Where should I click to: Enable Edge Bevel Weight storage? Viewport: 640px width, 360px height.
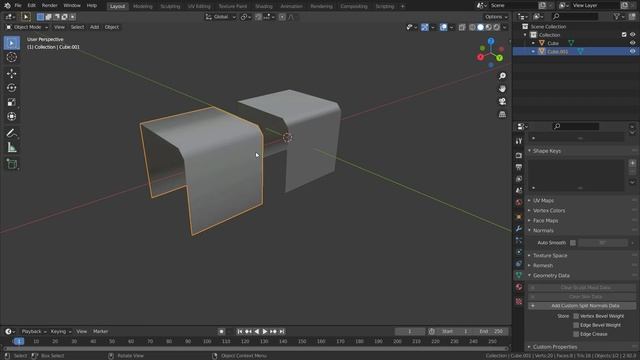click(x=576, y=325)
